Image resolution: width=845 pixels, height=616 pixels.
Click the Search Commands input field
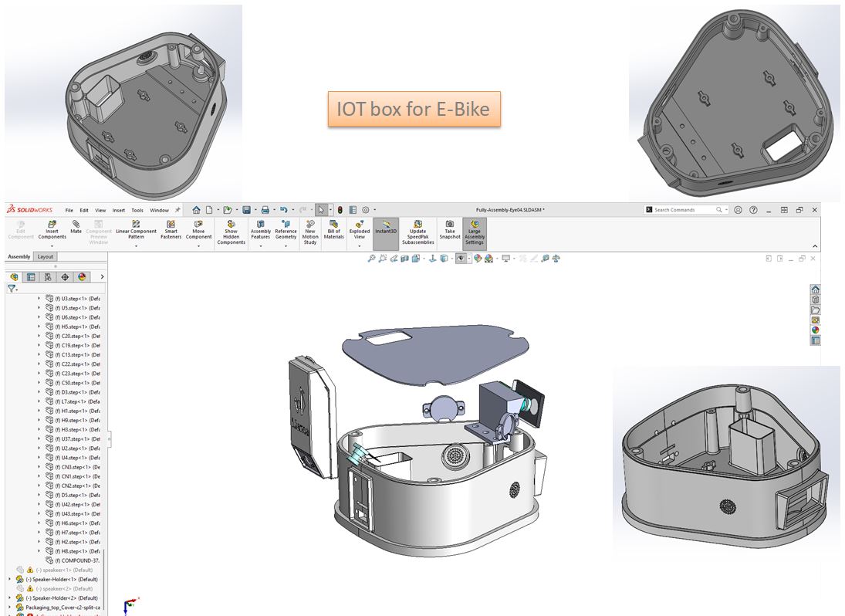tap(683, 210)
